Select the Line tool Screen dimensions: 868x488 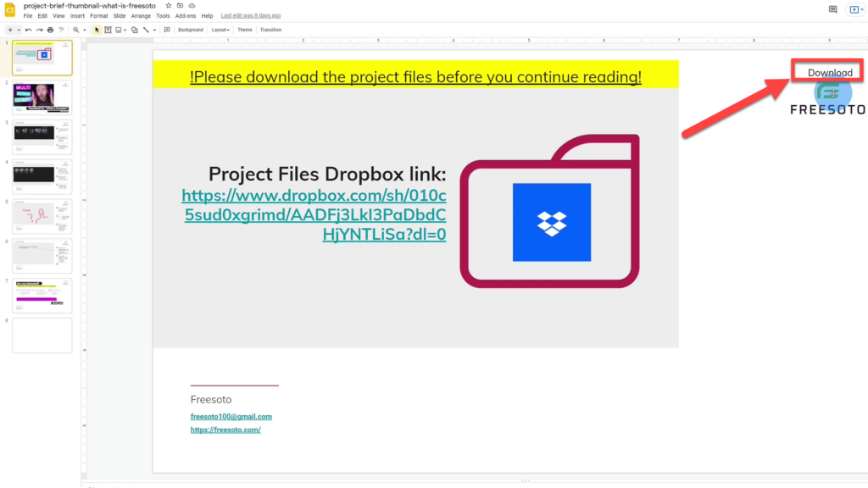click(146, 30)
